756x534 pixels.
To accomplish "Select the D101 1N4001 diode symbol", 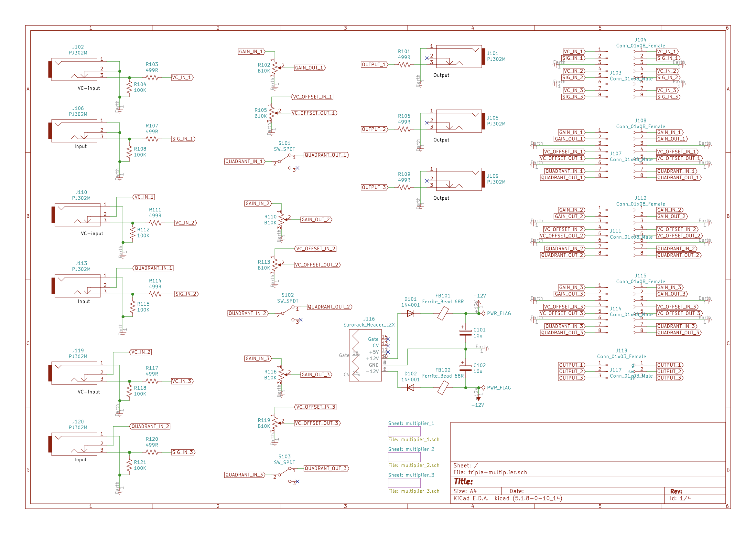I will click(411, 314).
